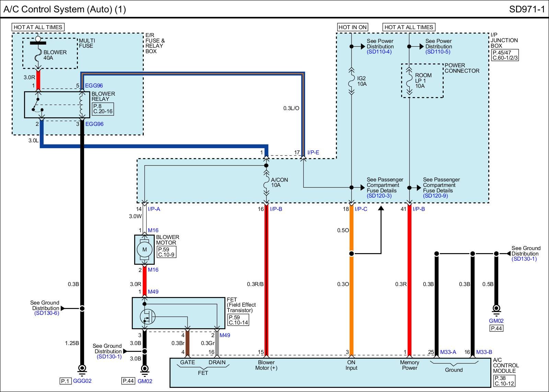This screenshot has width=549, height=392.
Task: Click the I/P-E connector label
Action: tap(313, 153)
